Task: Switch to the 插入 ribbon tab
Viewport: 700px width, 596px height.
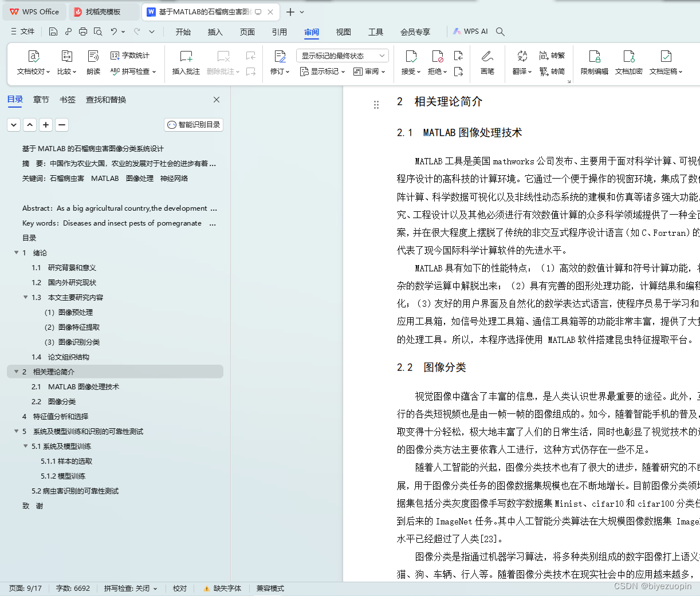Action: pyautogui.click(x=215, y=32)
